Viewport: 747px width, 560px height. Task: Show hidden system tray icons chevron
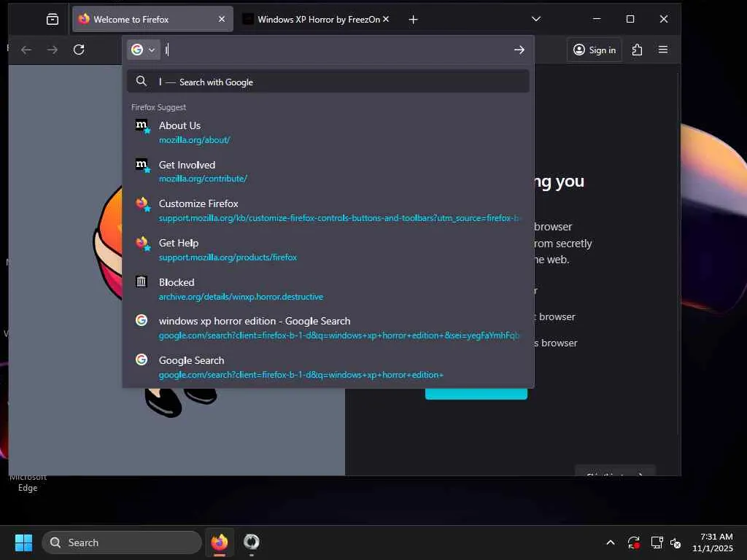click(611, 542)
